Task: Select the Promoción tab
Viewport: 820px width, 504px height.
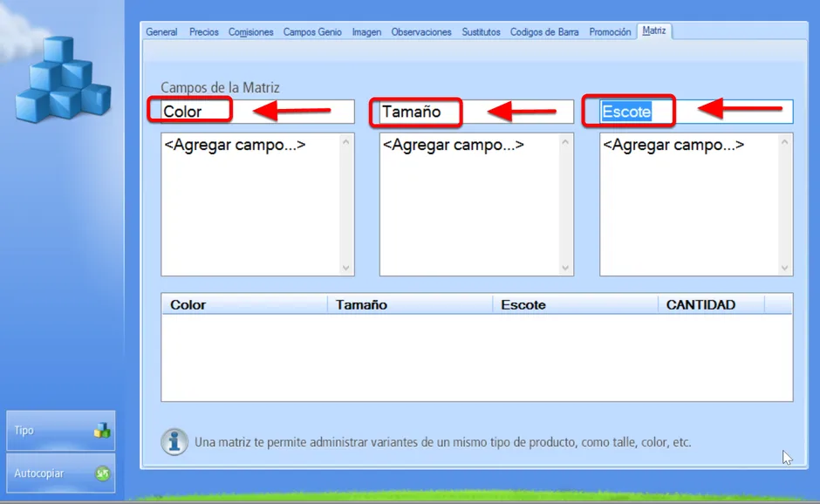Action: pyautogui.click(x=610, y=32)
